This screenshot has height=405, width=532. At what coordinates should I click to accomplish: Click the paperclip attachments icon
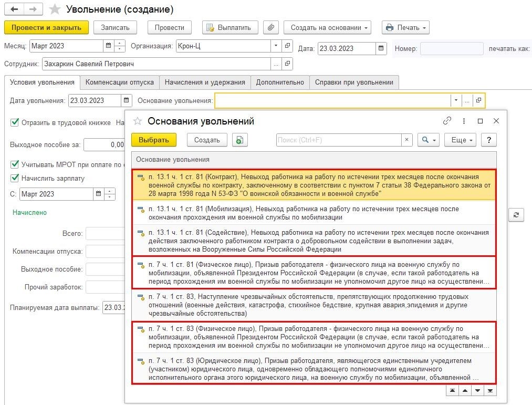[x=271, y=27]
